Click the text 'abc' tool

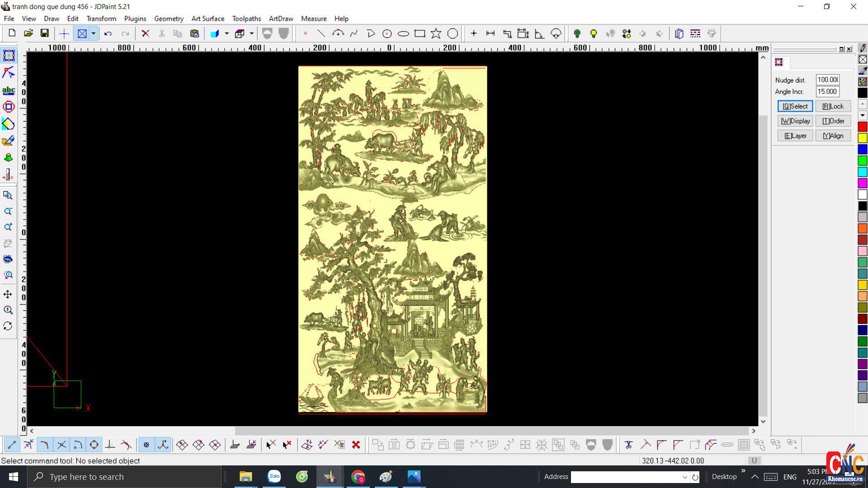(8, 90)
